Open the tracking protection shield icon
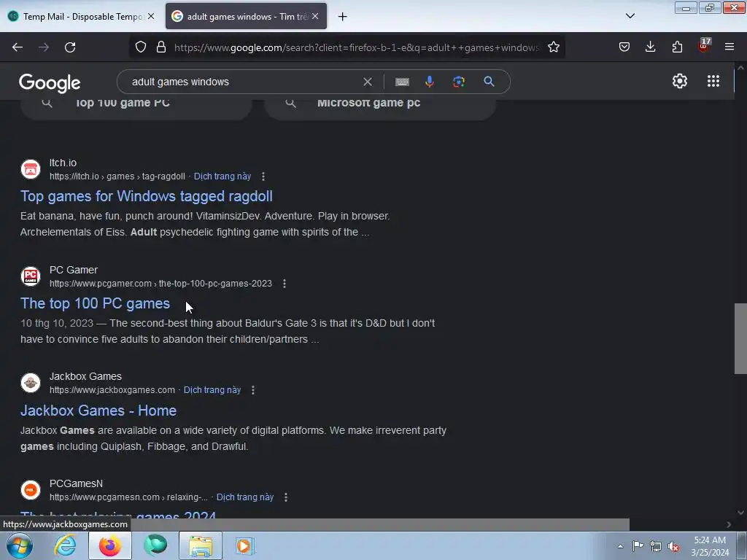Image resolution: width=747 pixels, height=560 pixels. pyautogui.click(x=141, y=47)
